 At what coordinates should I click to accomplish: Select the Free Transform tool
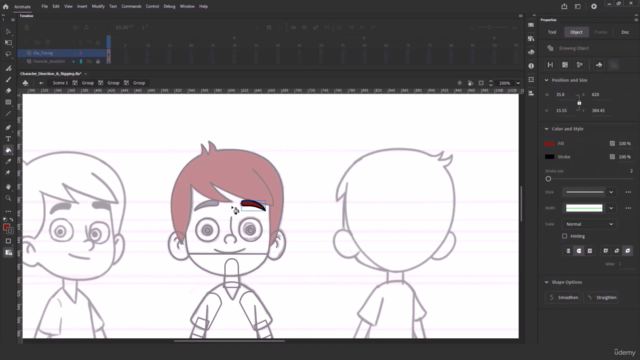click(8, 42)
